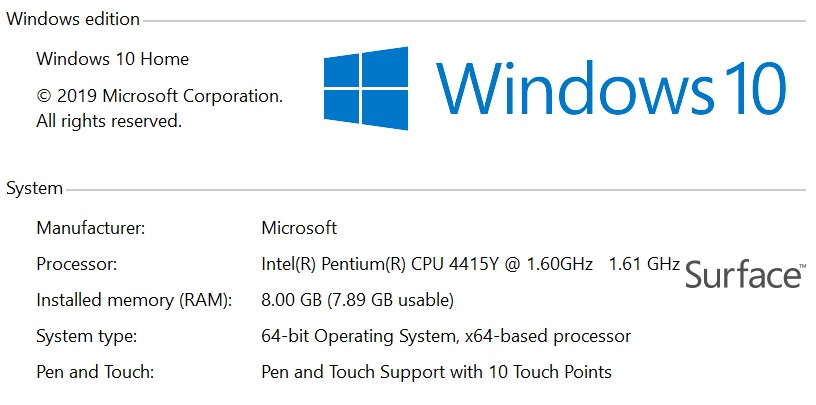Select the Microsoft manufacturer value
Viewport: 816px width, 405px height.
click(299, 228)
